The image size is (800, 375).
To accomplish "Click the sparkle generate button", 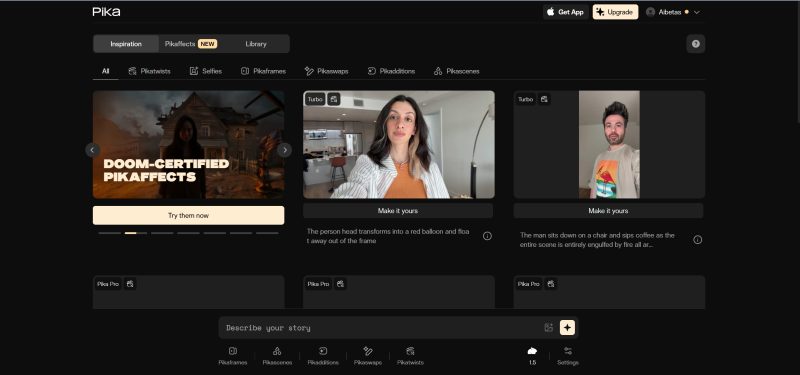I will pyautogui.click(x=567, y=328).
